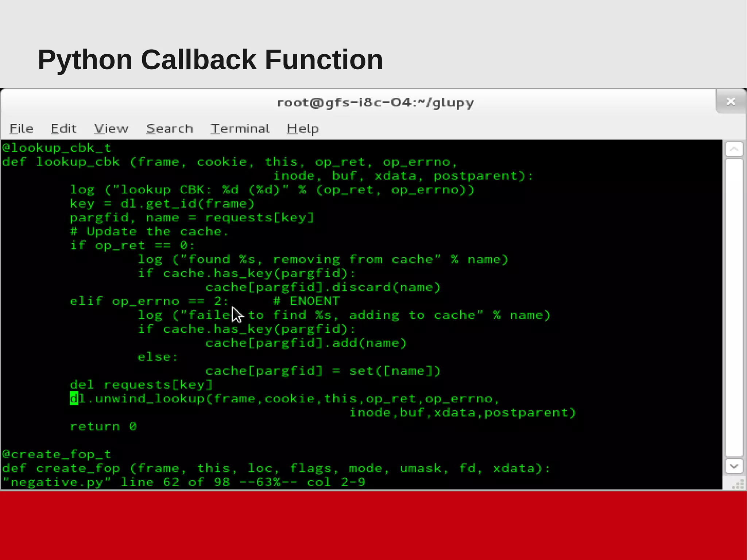Click 'pargfid, name = requests[key]' line

pyautogui.click(x=192, y=218)
